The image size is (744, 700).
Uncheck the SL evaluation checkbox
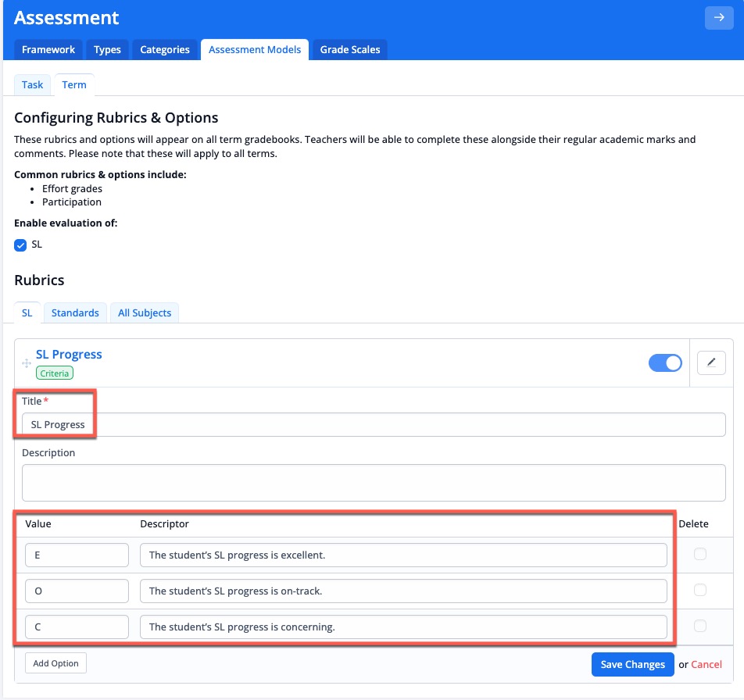coord(20,245)
